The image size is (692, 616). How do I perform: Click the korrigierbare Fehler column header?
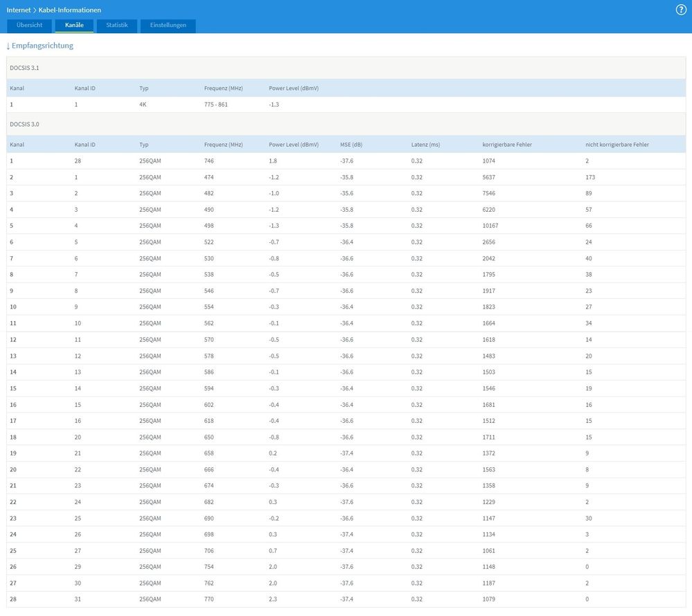(507, 145)
